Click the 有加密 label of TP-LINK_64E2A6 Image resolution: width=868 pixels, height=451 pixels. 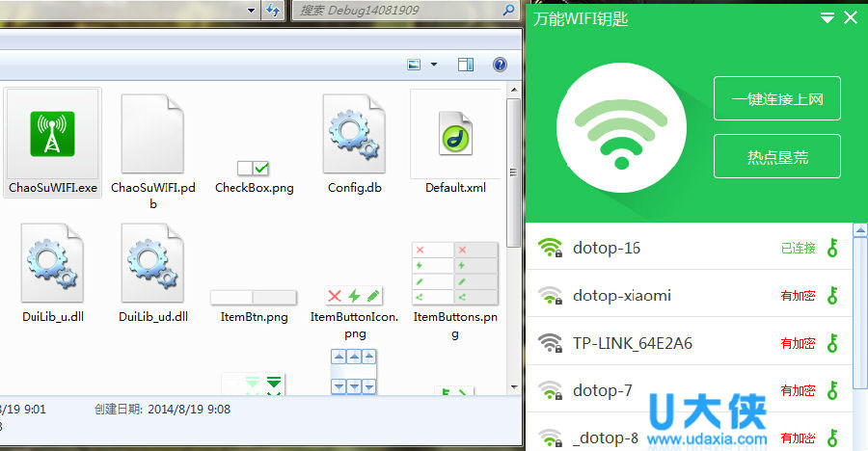coord(799,343)
